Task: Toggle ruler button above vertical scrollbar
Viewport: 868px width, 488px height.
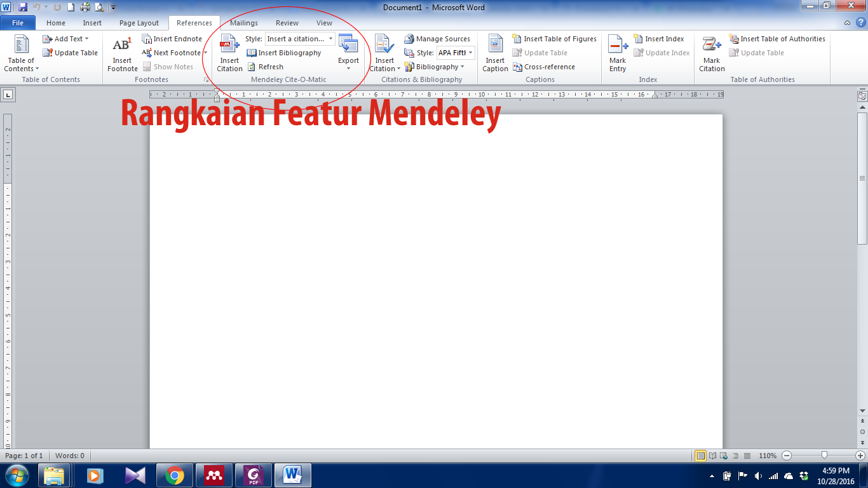Action: tap(862, 96)
